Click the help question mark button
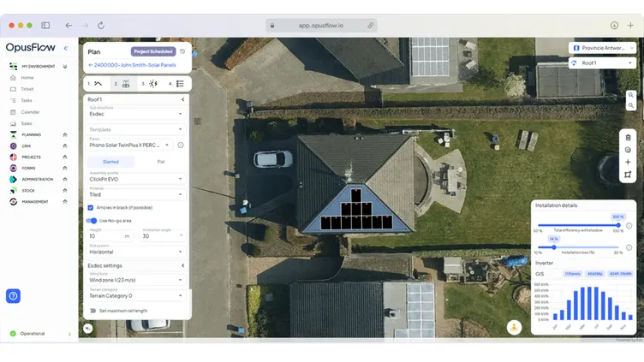 14,296
